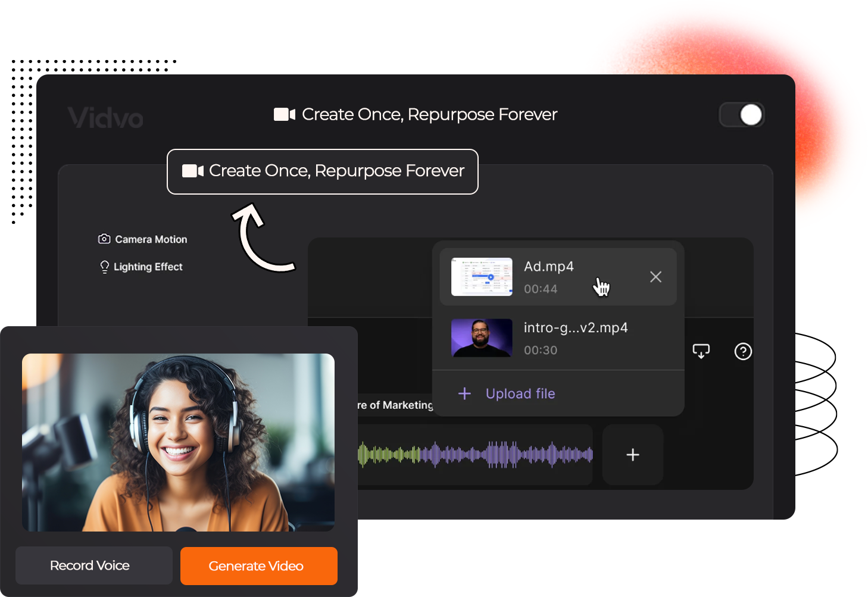Click the audio waveform track

pos(475,455)
